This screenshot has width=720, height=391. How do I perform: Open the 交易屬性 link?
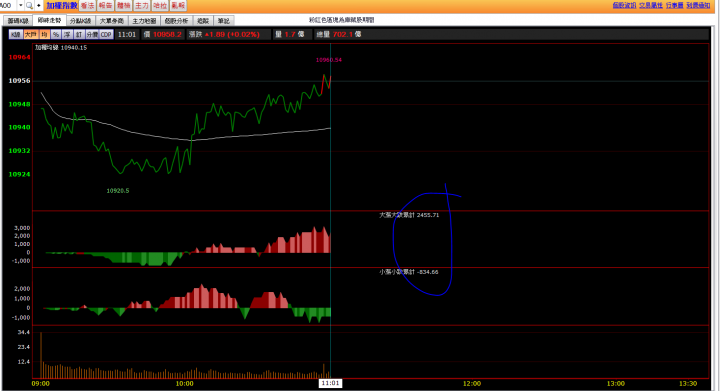651,5
